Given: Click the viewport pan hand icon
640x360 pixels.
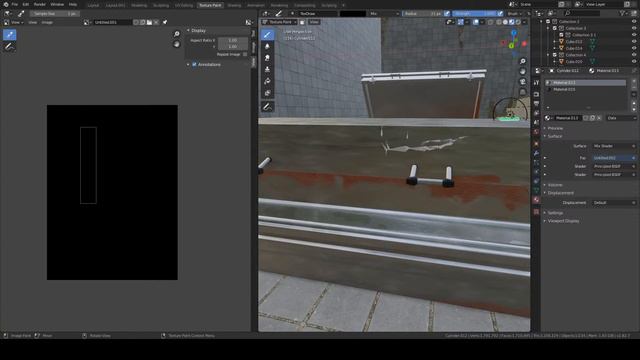Looking at the screenshot, I should click(x=522, y=71).
